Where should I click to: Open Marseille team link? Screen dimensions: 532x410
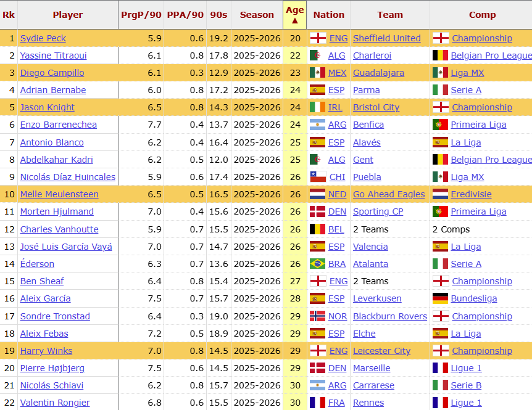tap(372, 368)
